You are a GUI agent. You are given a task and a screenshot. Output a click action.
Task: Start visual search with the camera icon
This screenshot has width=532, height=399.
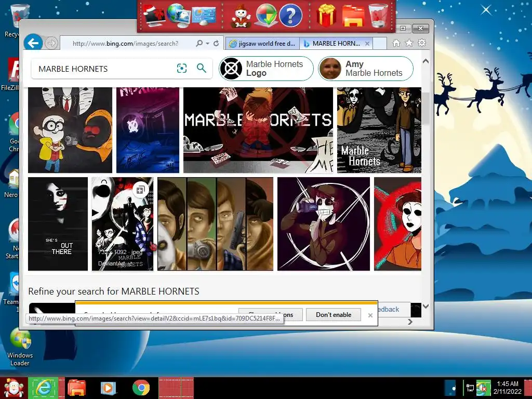(x=182, y=68)
